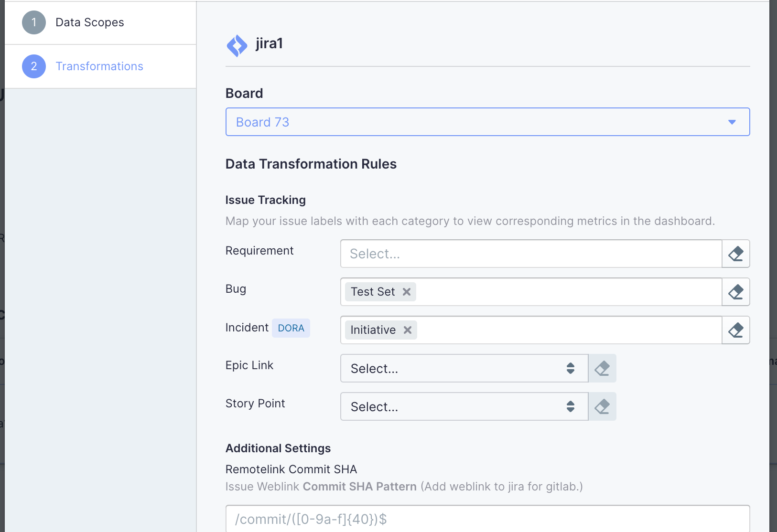Remove the Test Set tag

[407, 292]
